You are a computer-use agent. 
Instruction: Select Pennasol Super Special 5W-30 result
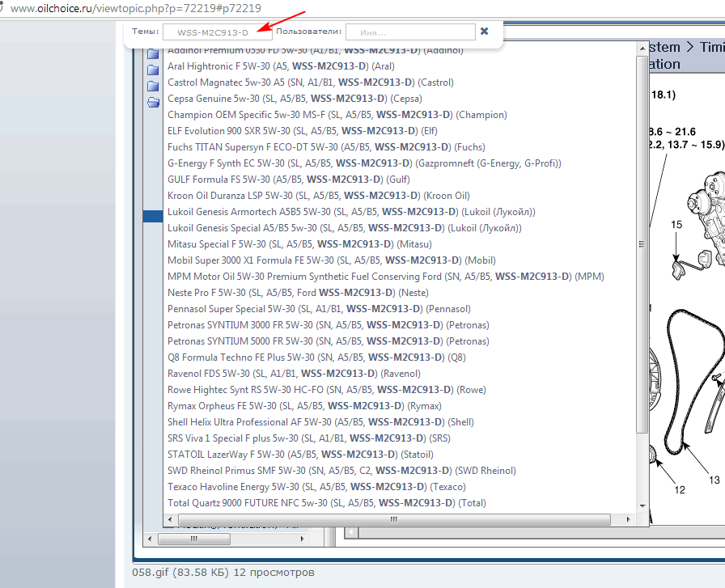pos(319,309)
